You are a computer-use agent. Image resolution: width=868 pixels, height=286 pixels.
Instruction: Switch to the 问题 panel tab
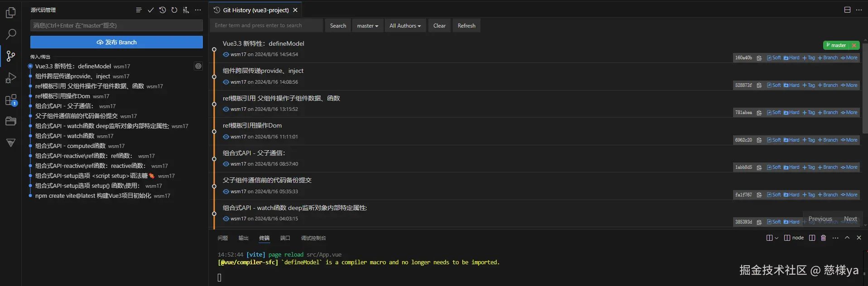(223, 238)
